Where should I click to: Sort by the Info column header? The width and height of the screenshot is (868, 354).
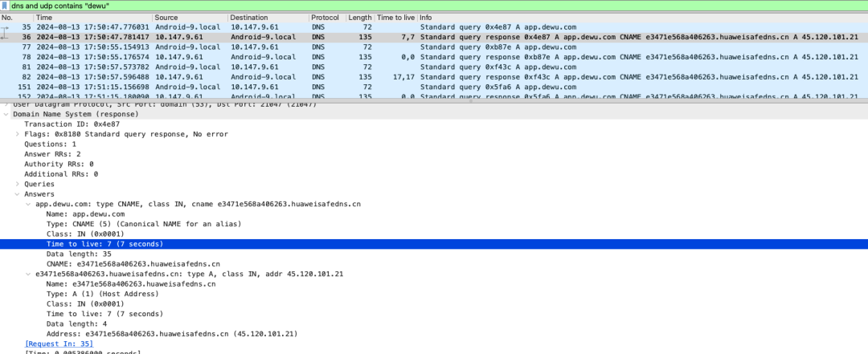(x=642, y=18)
